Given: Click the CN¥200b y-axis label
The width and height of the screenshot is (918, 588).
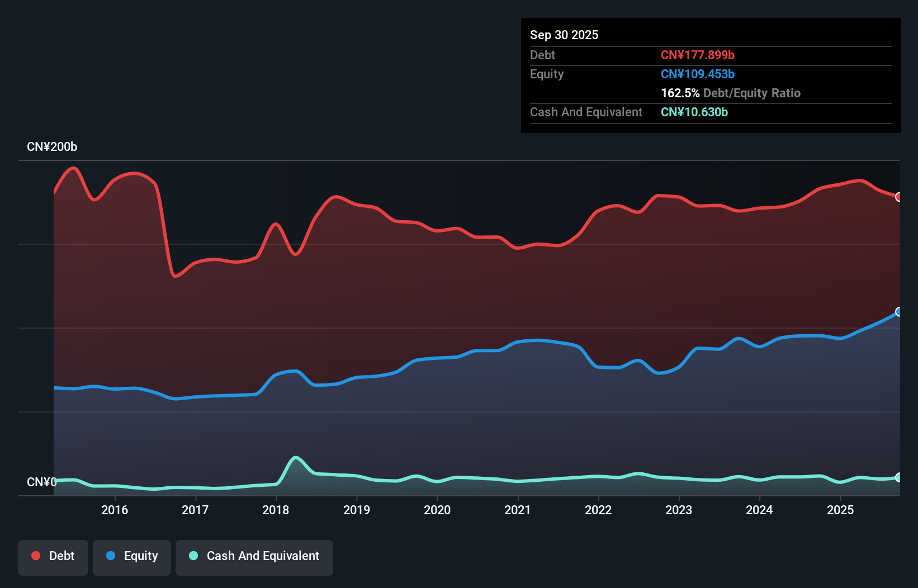Looking at the screenshot, I should [52, 147].
